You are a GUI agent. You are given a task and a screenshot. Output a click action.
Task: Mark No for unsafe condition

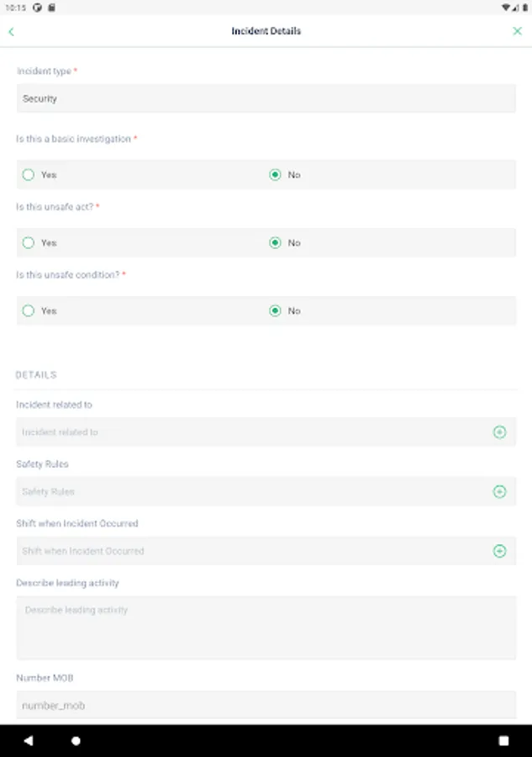[275, 311]
